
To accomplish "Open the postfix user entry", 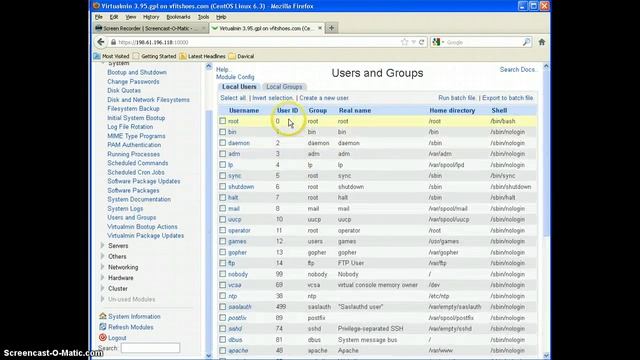I will [x=237, y=318].
